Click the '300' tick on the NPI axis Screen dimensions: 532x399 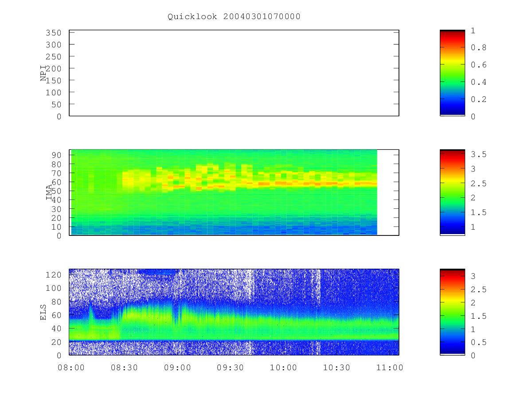(x=53, y=45)
